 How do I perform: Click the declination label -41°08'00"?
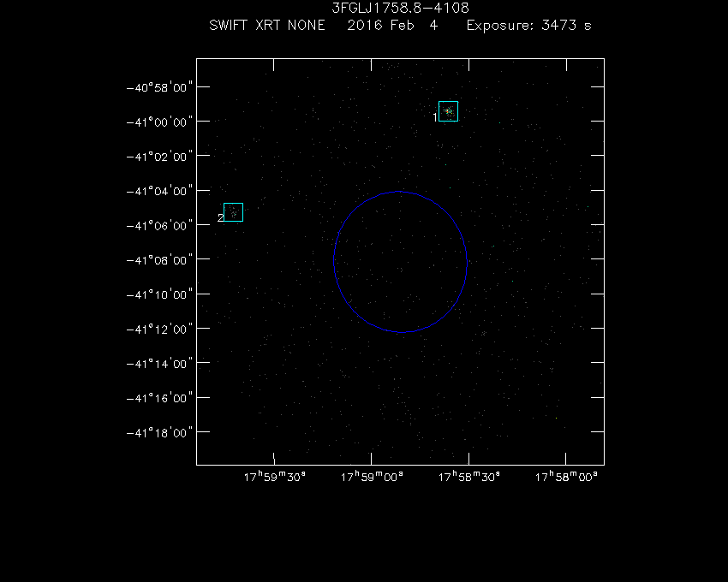(x=159, y=260)
